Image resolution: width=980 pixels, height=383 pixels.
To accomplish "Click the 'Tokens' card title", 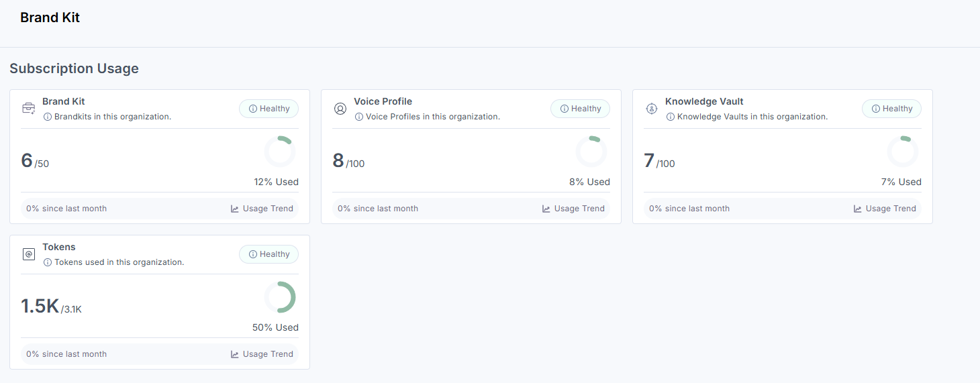I will pos(59,247).
